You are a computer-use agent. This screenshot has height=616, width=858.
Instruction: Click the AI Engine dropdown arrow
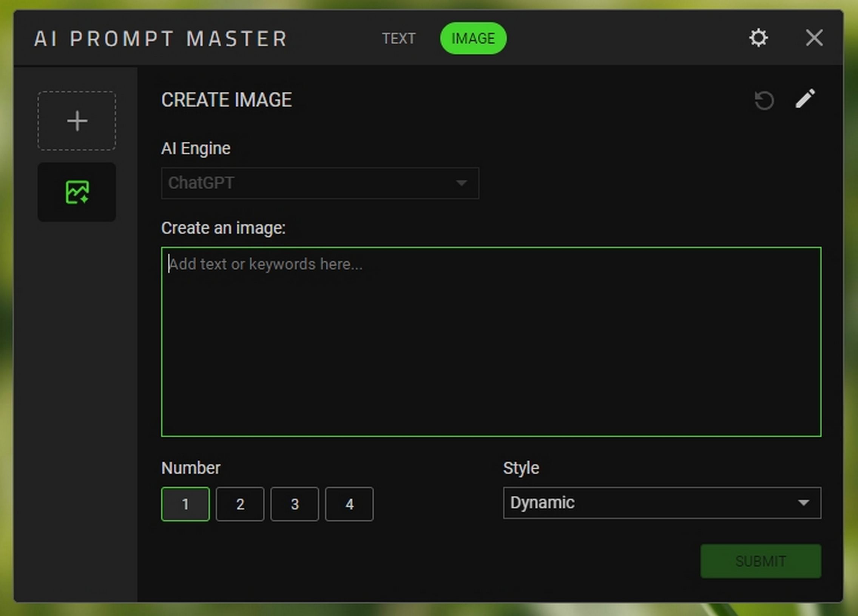tap(461, 183)
